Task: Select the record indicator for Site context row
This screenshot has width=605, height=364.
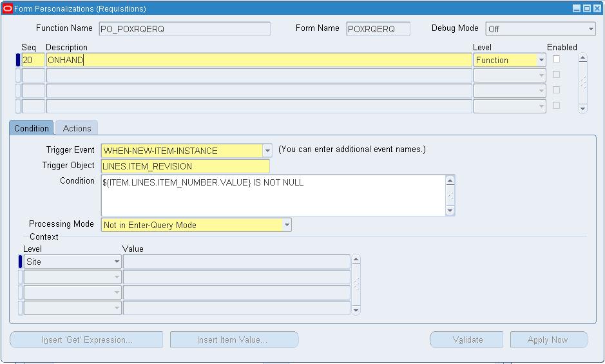Action: [21, 262]
